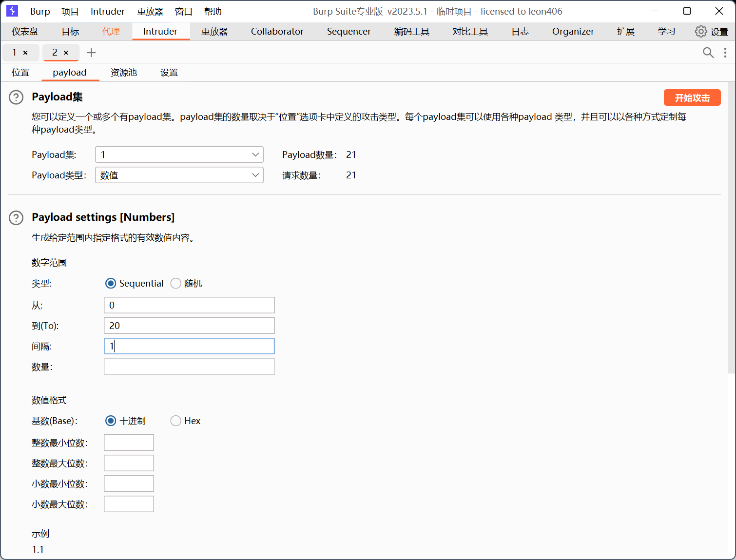Select the Sequential number type
The width and height of the screenshot is (736, 560).
point(111,283)
